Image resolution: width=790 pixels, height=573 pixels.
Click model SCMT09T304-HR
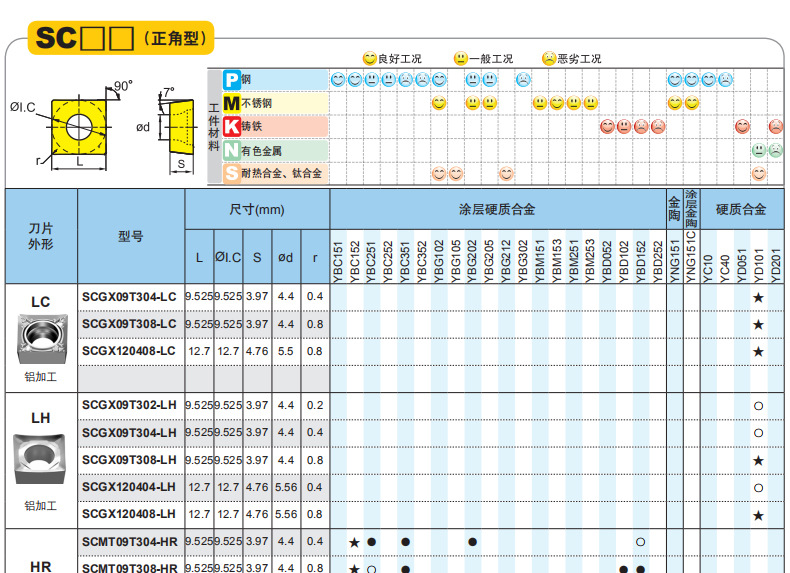point(129,542)
